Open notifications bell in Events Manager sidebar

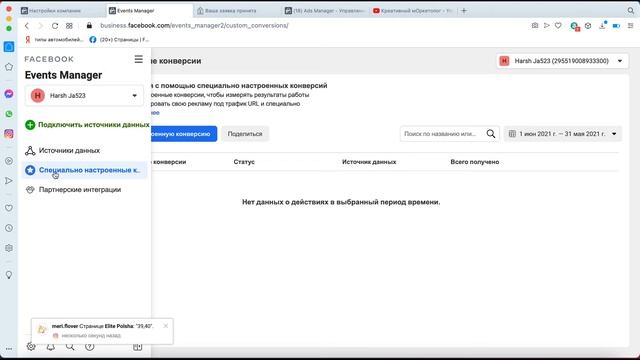[x=51, y=347]
